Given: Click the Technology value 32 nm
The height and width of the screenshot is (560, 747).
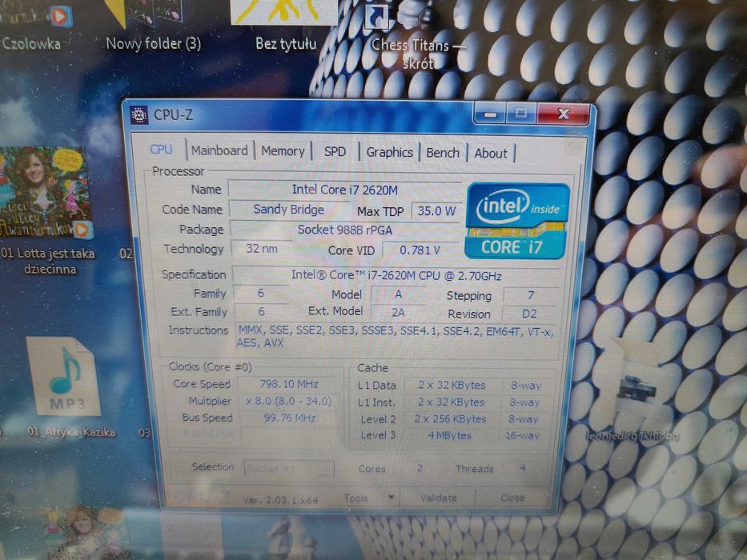Looking at the screenshot, I should coord(262,249).
